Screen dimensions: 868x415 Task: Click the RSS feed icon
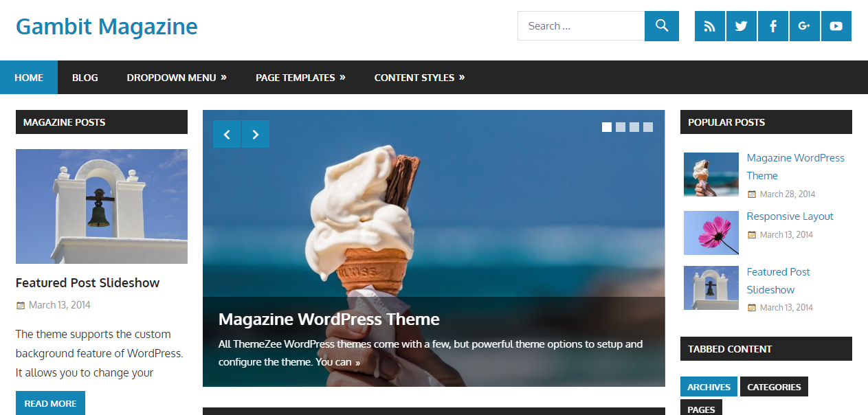(x=710, y=26)
